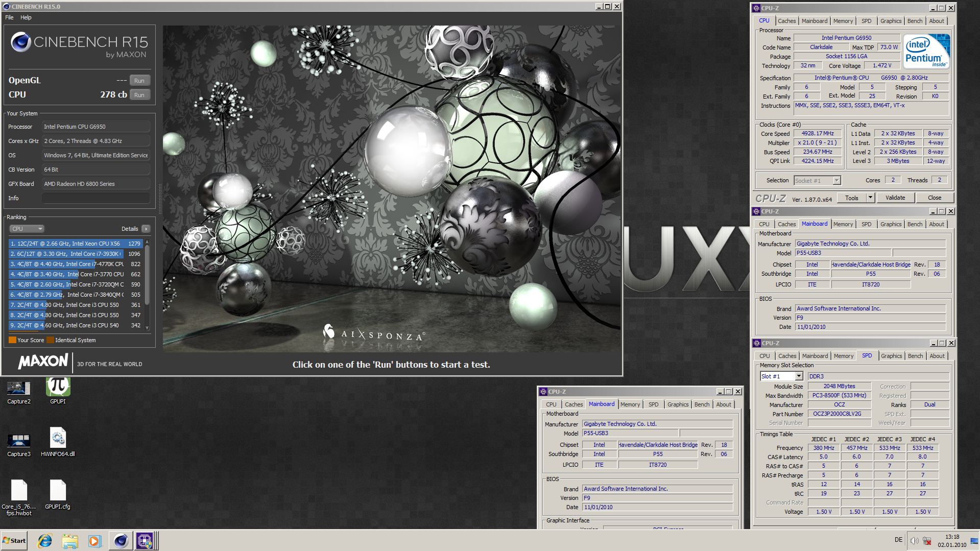Click Details arrow icon in Ranking panel

(x=146, y=229)
